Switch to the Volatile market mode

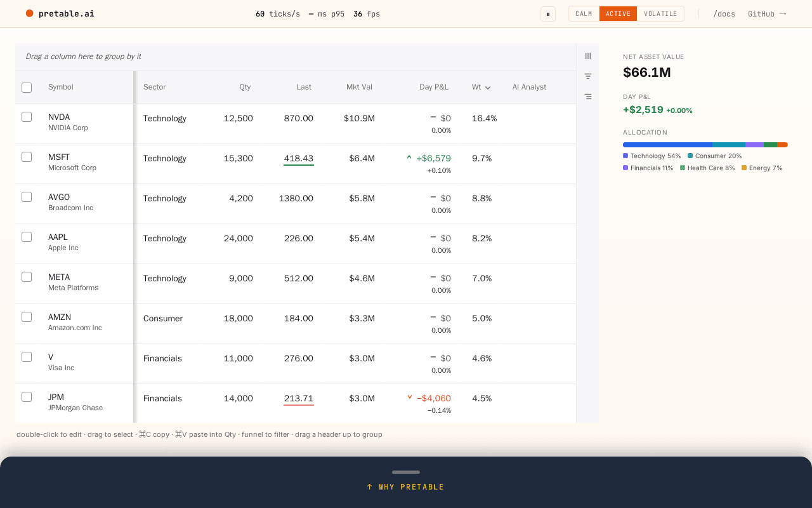pos(660,14)
